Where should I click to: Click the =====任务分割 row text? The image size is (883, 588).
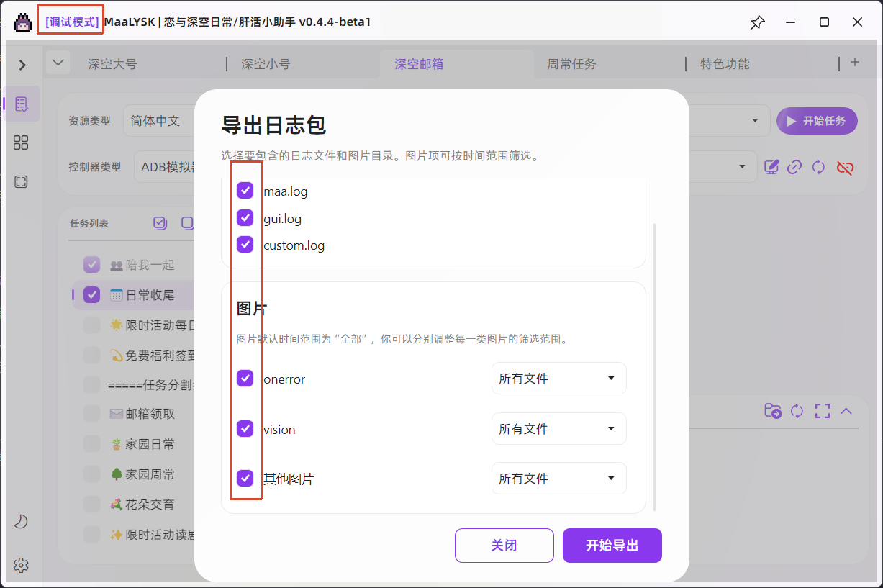point(152,384)
